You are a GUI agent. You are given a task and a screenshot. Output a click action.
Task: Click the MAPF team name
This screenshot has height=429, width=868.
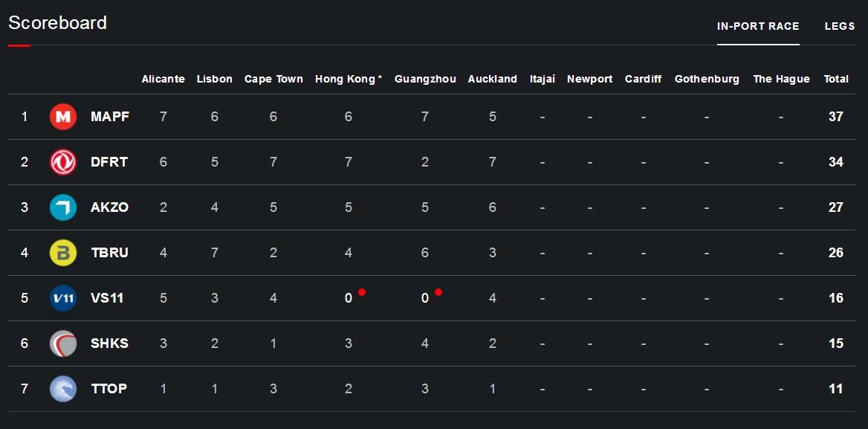tap(110, 117)
